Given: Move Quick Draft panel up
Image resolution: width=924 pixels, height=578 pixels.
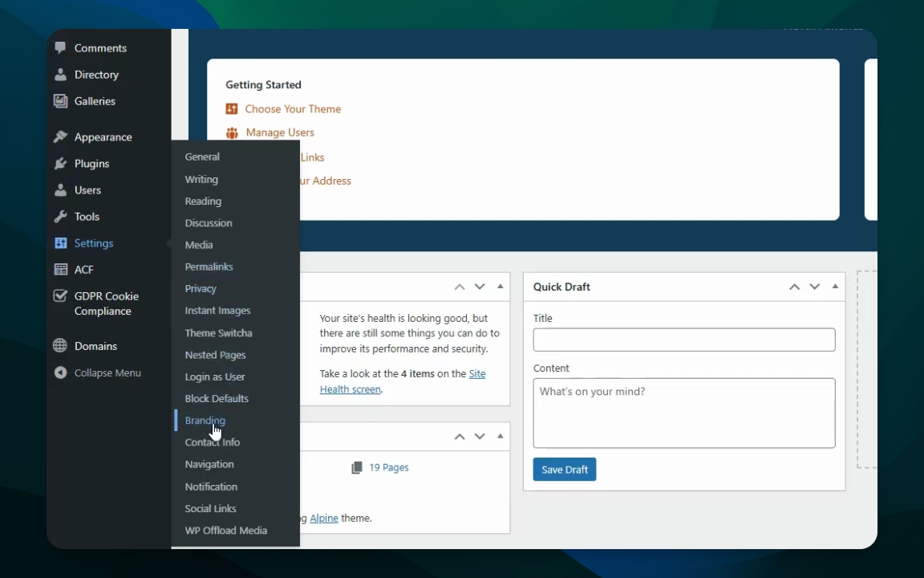Looking at the screenshot, I should (x=794, y=287).
